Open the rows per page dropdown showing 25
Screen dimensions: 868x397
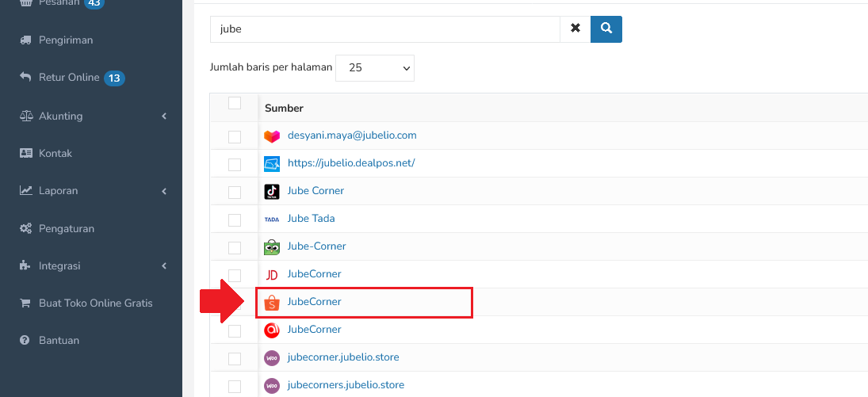pos(375,68)
